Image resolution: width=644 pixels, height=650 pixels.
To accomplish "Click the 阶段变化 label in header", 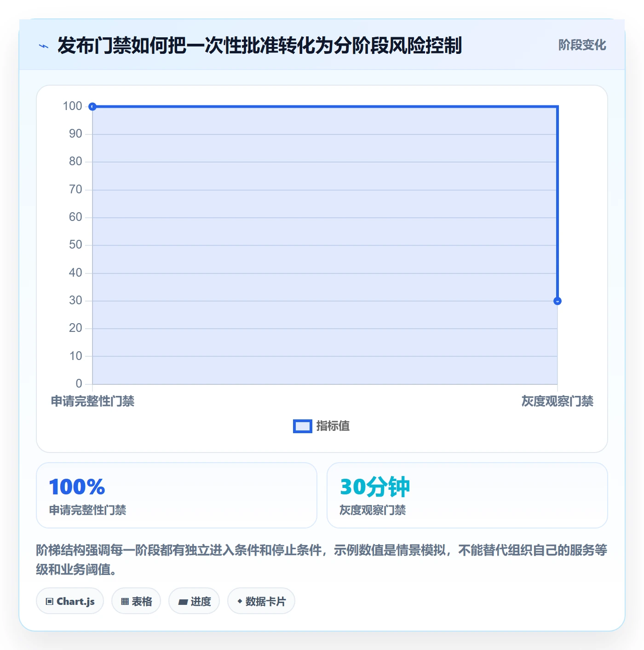I will point(582,45).
